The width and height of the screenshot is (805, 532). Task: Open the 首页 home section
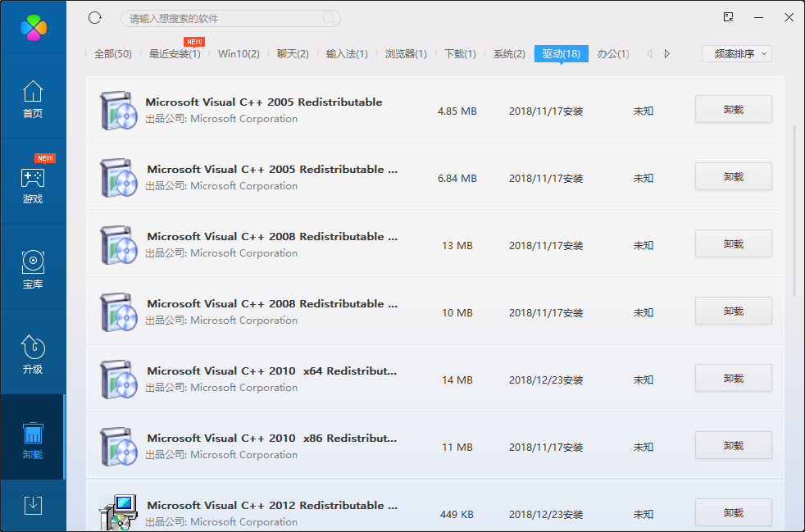33,100
